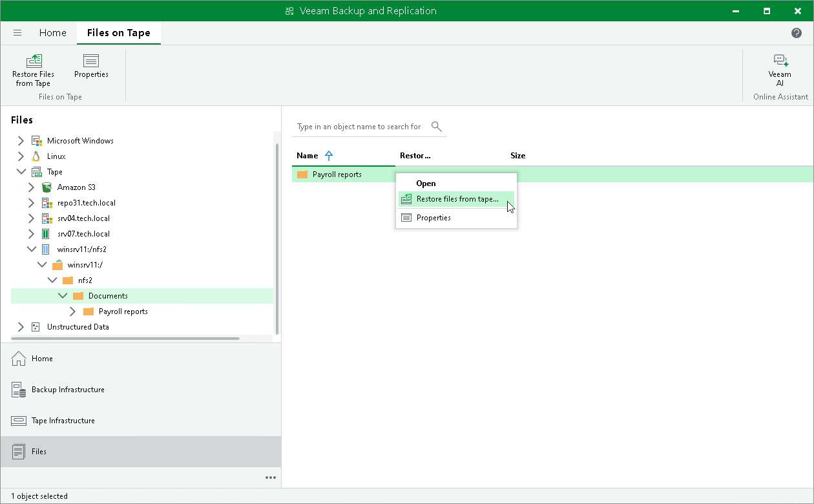
Task: Click the Tape node icon
Action: pyautogui.click(x=37, y=171)
